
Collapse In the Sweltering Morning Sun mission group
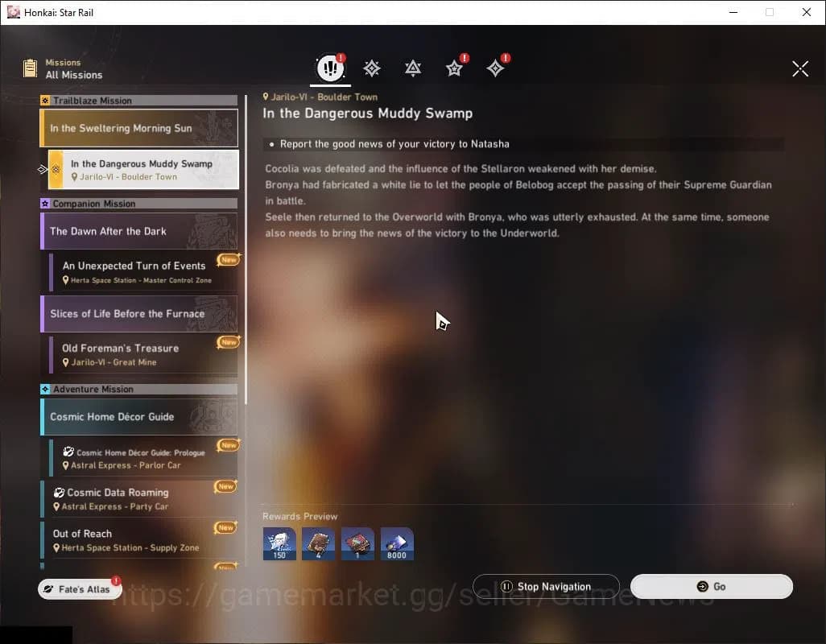pos(139,128)
